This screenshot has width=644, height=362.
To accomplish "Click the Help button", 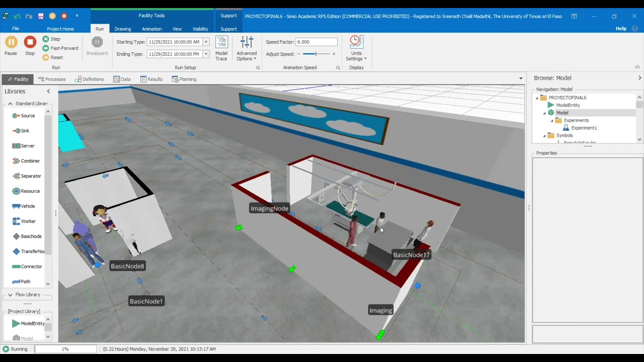I will 621,29.
